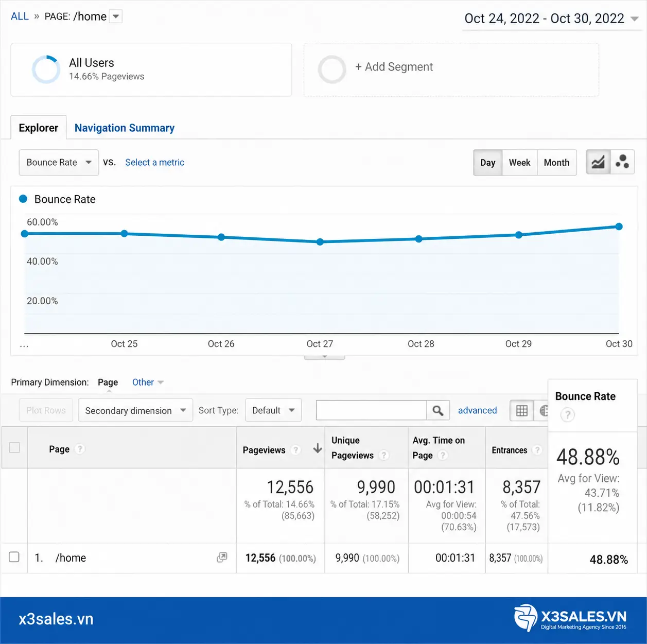Click the 9,990 unique pageviews summary value
647x644 pixels.
(376, 487)
